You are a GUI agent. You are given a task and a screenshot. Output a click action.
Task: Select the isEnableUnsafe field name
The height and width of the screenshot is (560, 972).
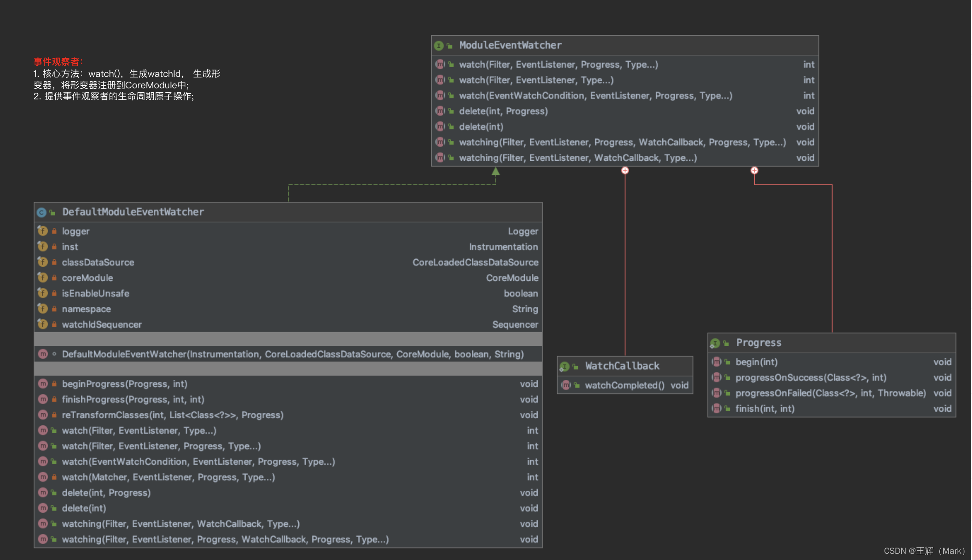tap(95, 293)
